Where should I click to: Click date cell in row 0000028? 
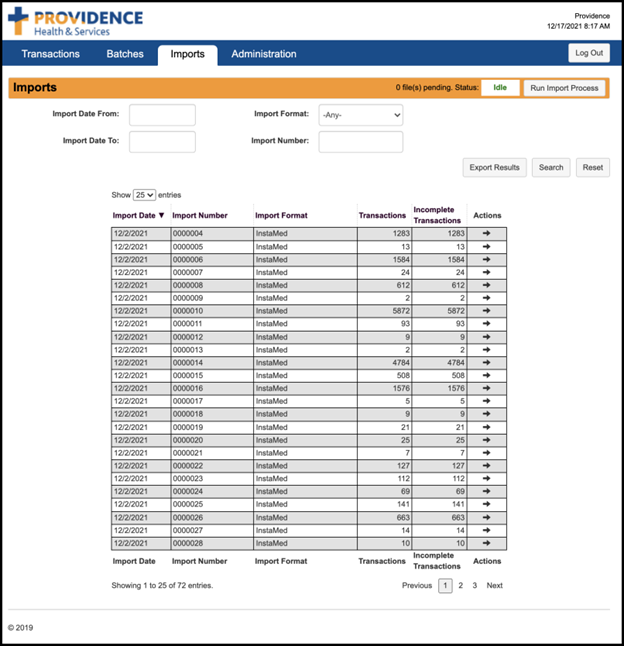tap(141, 543)
